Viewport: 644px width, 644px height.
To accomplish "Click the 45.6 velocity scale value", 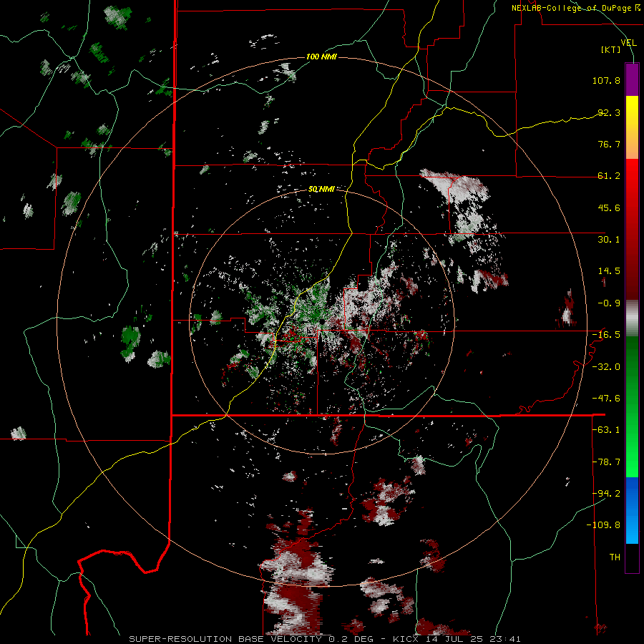I will point(609,208).
